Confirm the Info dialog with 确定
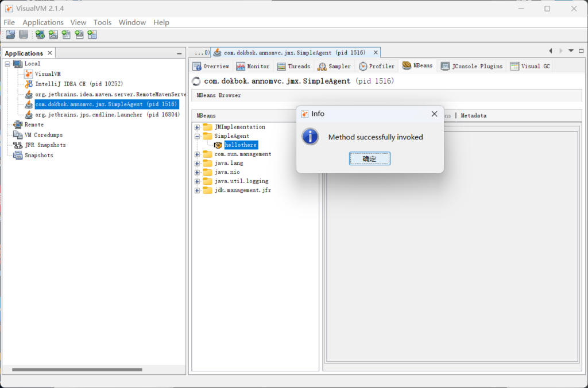The width and height of the screenshot is (588, 388). [x=370, y=158]
